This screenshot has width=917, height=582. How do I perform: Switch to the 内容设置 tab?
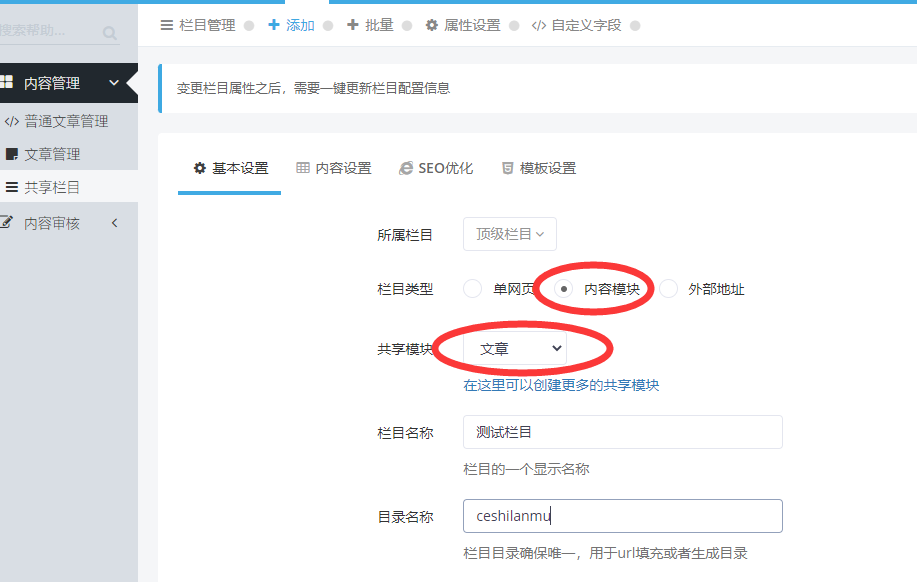coord(343,168)
